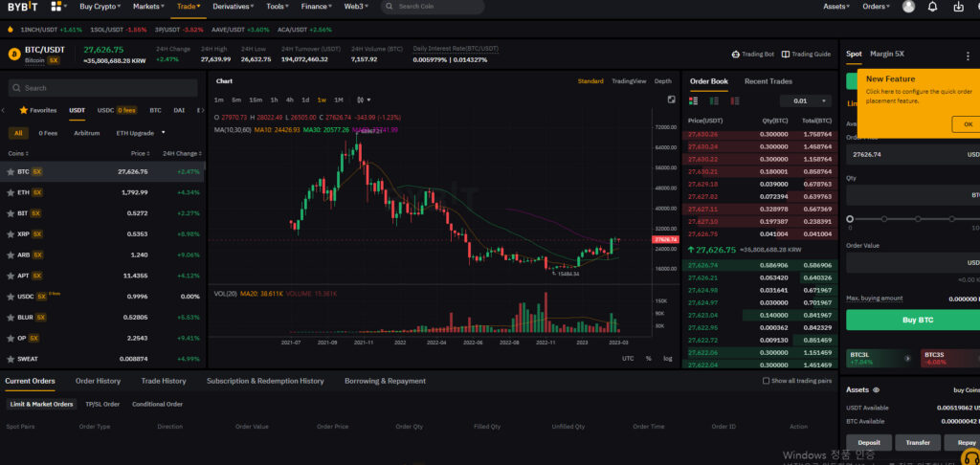Viewport: 980px width, 465px height.
Task: Favorite BTC with its star
Action: click(11, 172)
